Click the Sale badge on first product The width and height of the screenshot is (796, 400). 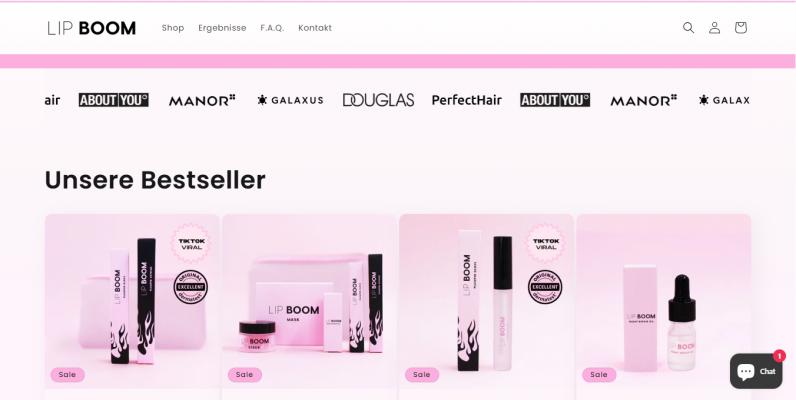pos(67,375)
